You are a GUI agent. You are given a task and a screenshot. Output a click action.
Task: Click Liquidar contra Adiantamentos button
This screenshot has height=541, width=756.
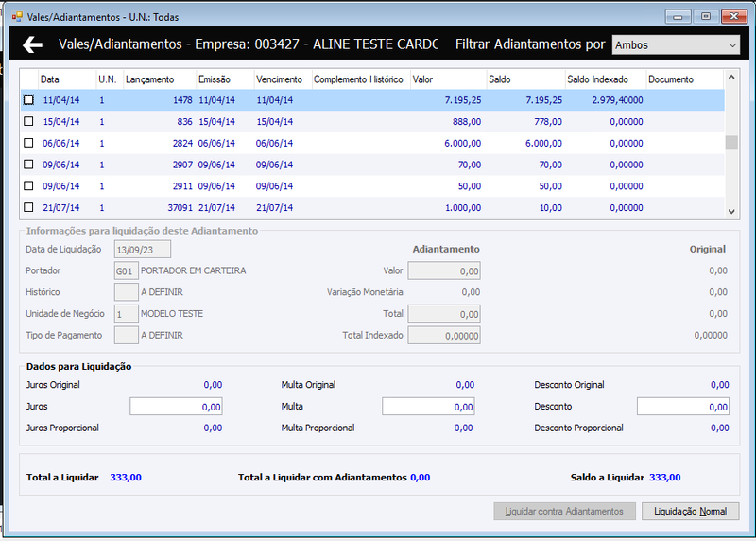(564, 511)
